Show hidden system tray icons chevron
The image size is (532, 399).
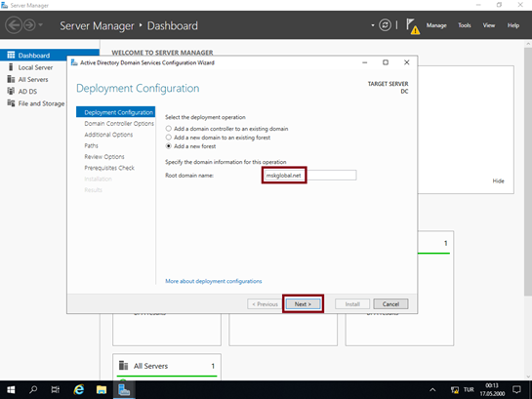(x=432, y=390)
